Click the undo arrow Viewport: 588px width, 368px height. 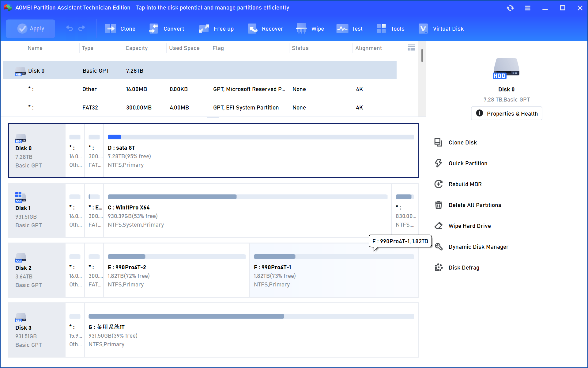[x=69, y=28]
